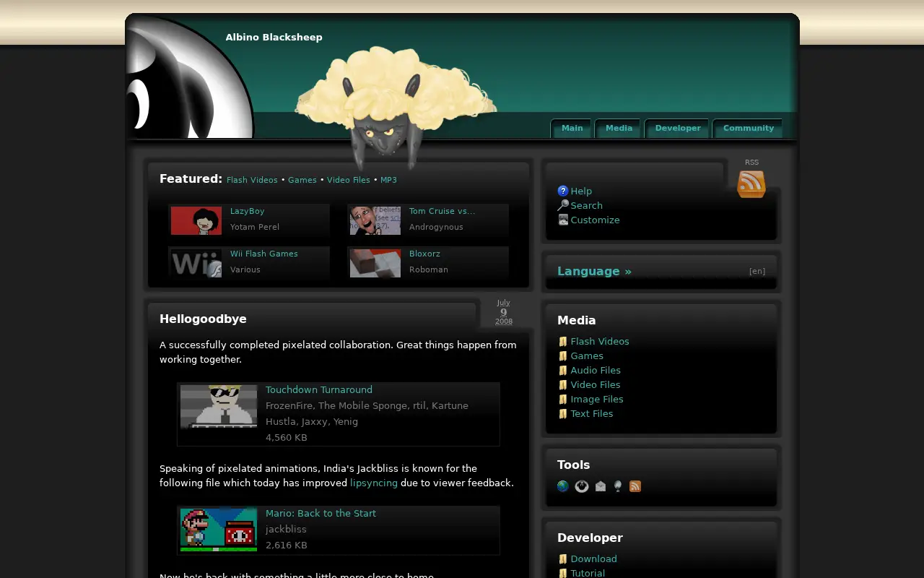Open the Image Files link under Media
The width and height of the screenshot is (924, 578).
[597, 399]
